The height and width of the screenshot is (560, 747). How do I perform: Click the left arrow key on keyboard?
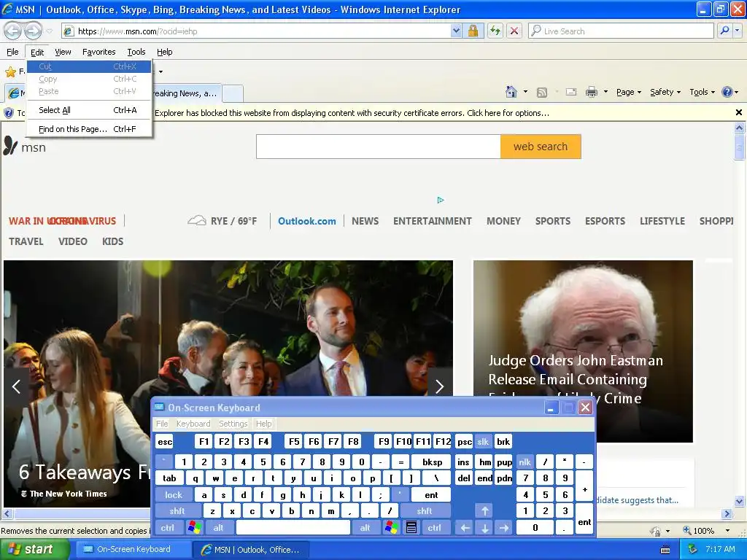tap(465, 528)
